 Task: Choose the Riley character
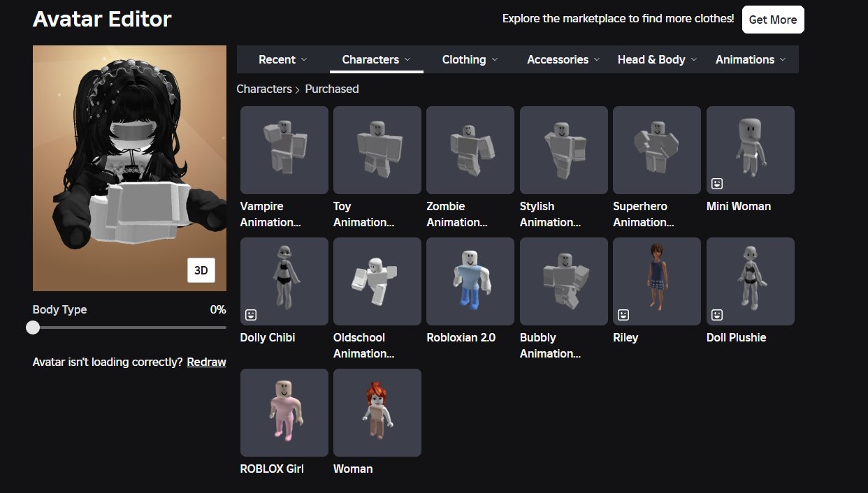[656, 281]
